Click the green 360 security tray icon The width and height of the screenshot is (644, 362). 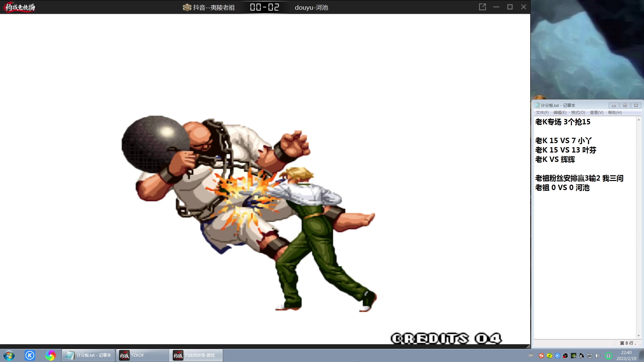point(549,356)
